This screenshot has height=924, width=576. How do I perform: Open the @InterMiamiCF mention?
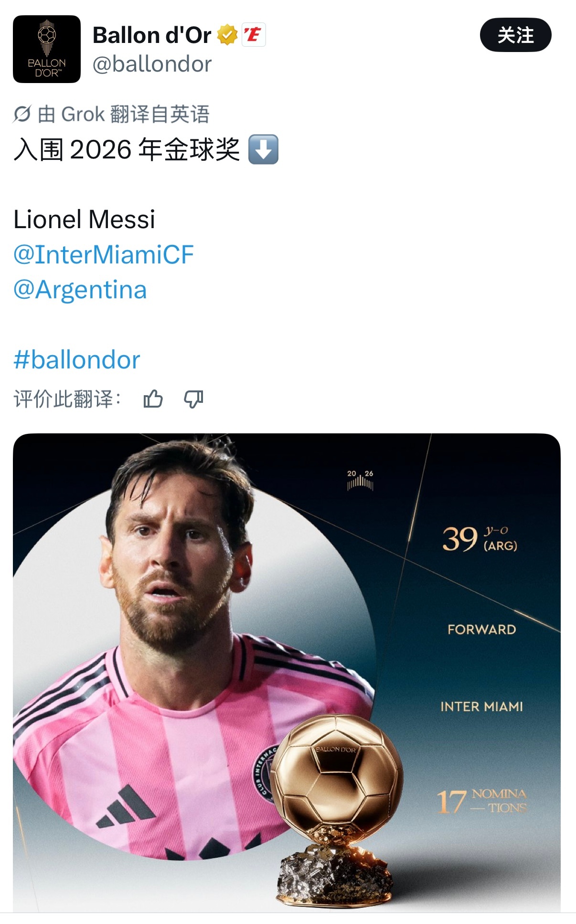[x=104, y=254]
